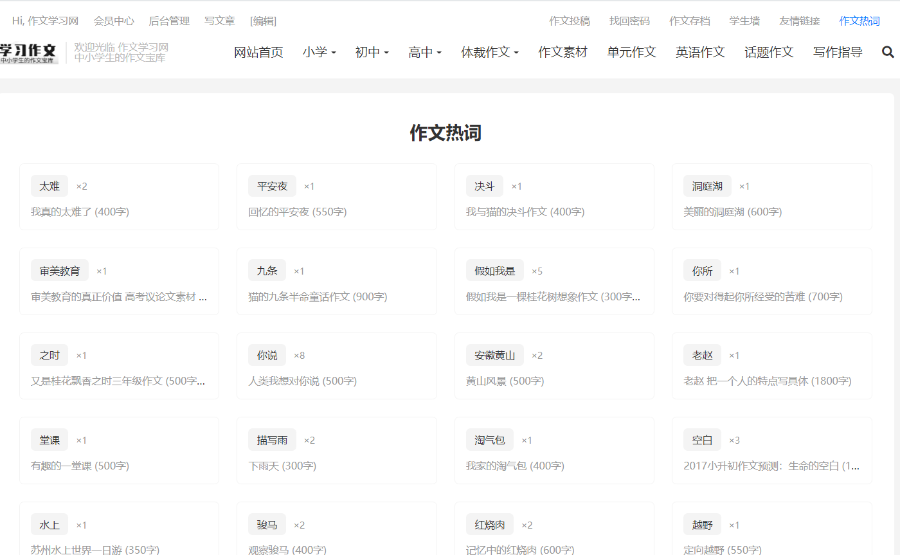The width and height of the screenshot is (900, 555).
Task: Click the 淘气包 tag
Action: pyautogui.click(x=490, y=440)
